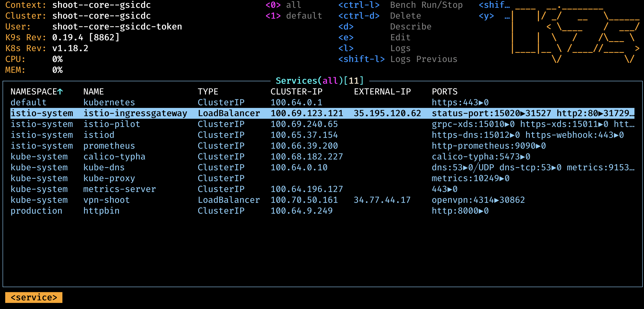Select the vpn-shoot LoadBalancer row
The height and width of the screenshot is (309, 644).
[x=106, y=200]
